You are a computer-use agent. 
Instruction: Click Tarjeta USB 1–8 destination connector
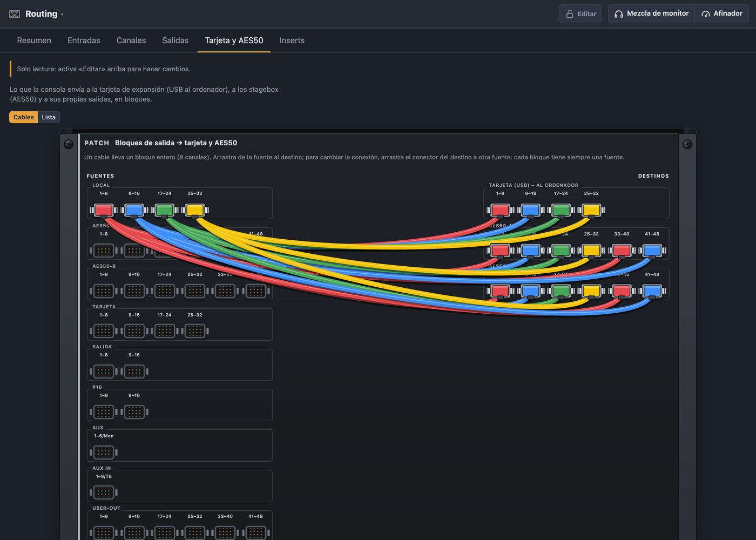500,210
